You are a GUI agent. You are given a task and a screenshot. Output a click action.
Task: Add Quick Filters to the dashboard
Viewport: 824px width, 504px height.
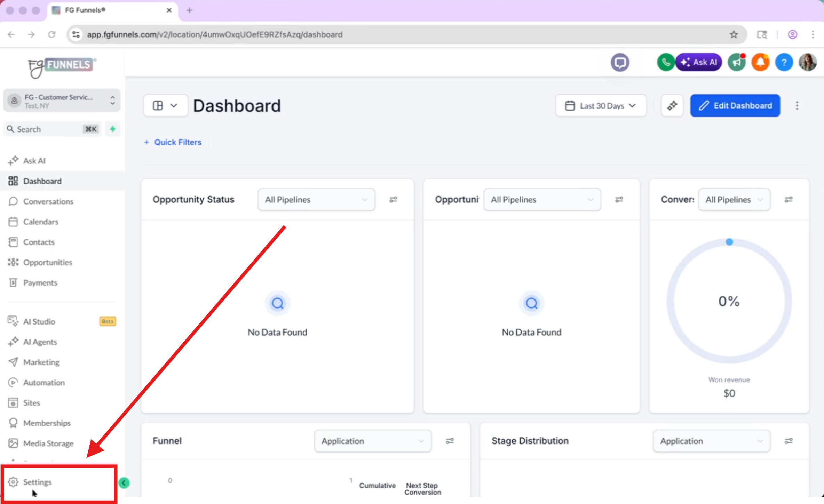(173, 142)
